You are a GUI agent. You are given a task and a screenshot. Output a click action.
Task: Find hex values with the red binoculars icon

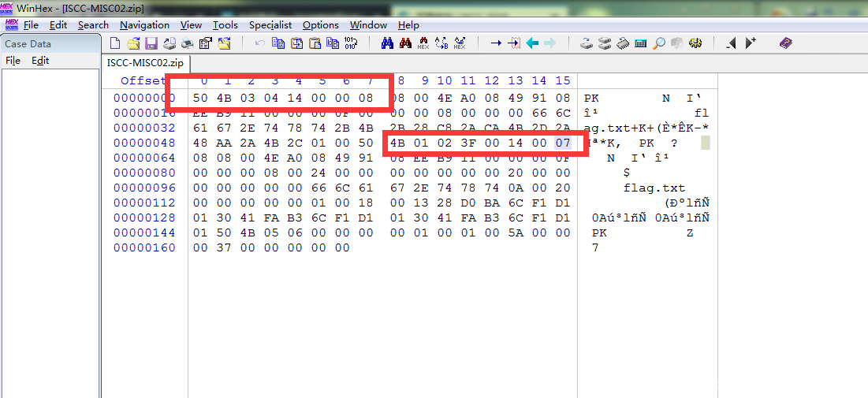tap(406, 43)
